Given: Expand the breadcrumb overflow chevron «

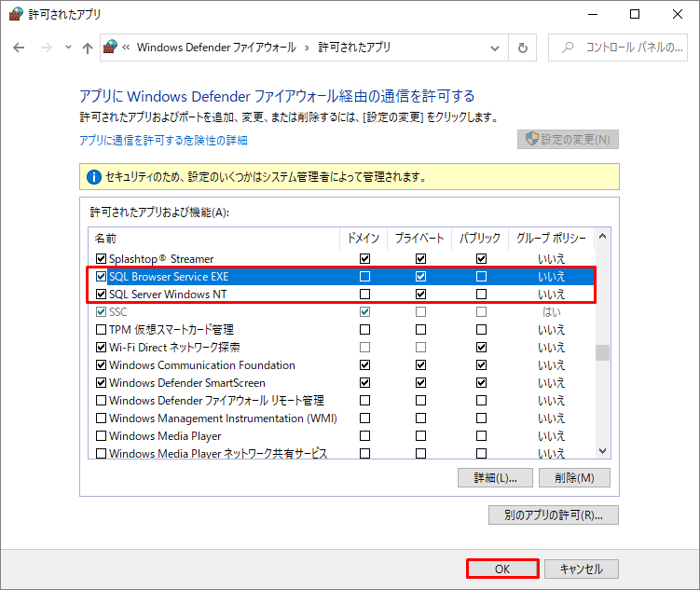Looking at the screenshot, I should coord(126,47).
